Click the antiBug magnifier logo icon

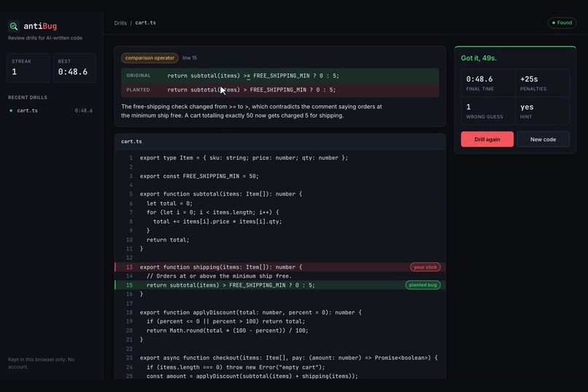tap(14, 26)
